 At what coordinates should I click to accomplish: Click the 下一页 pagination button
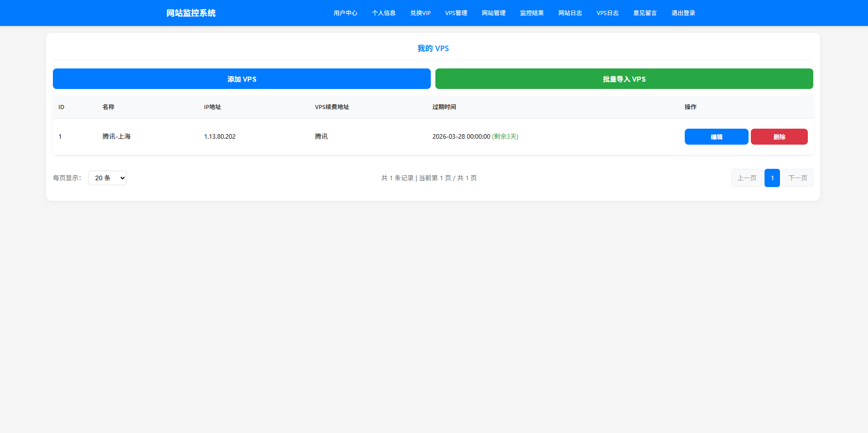[797, 178]
